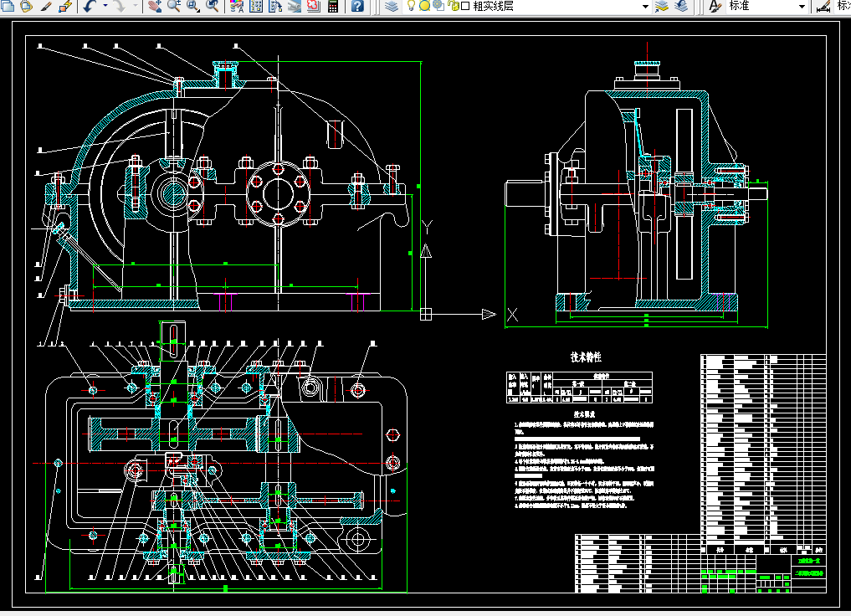
Task: Open the QuickCalc calculator
Action: click(x=333, y=7)
